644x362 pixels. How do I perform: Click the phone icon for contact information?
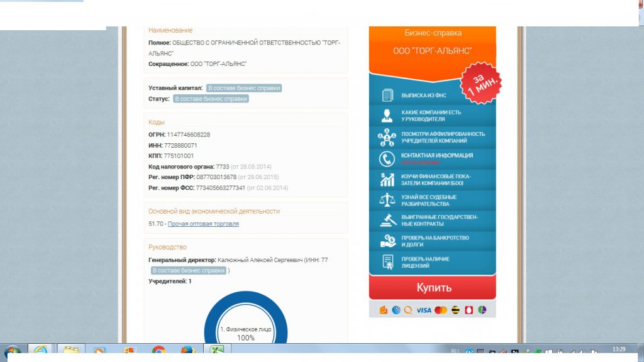pyautogui.click(x=387, y=159)
